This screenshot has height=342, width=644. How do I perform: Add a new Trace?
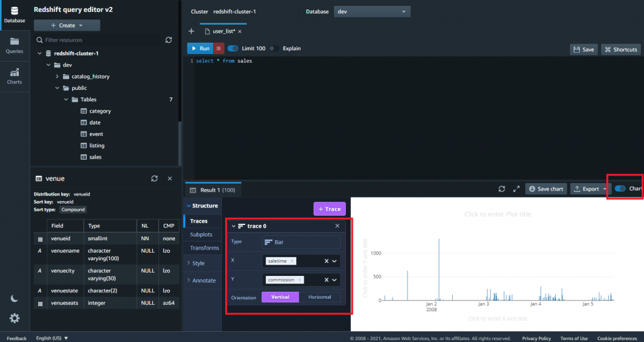[330, 209]
